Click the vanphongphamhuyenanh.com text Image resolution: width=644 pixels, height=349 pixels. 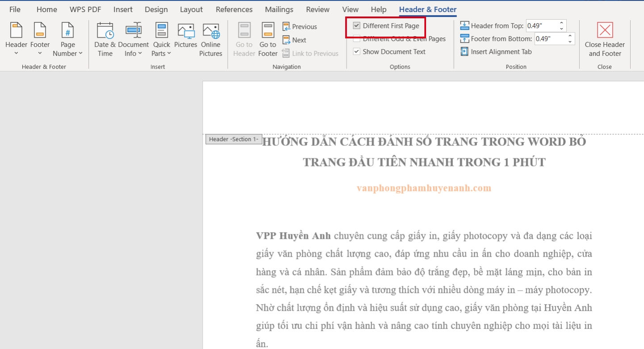424,188
